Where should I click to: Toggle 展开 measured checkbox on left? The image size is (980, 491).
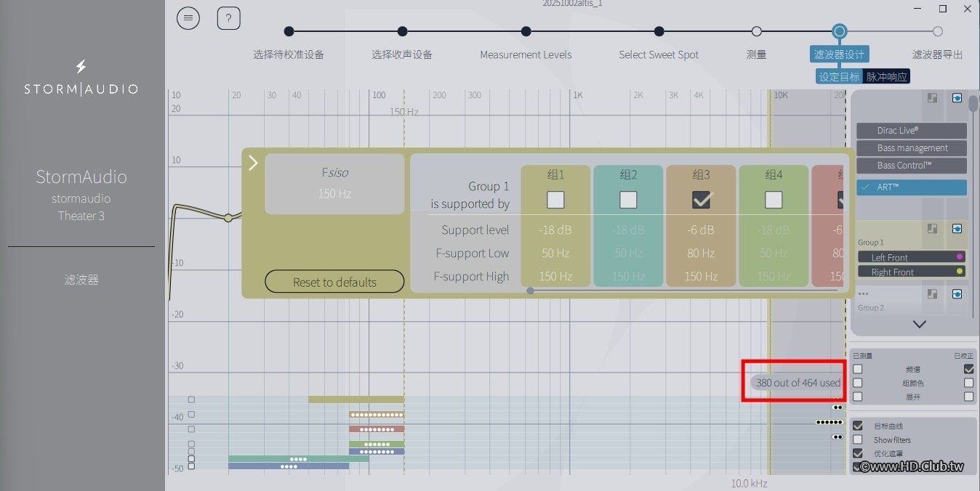pyautogui.click(x=858, y=397)
